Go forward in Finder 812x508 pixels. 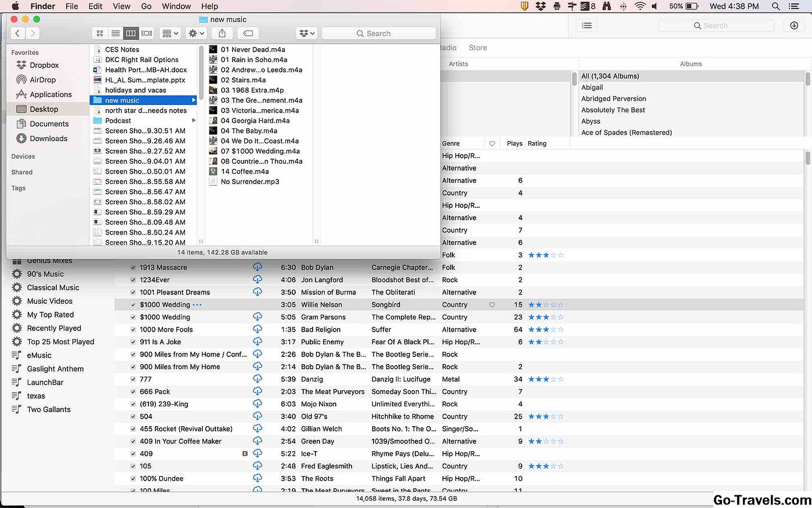pyautogui.click(x=33, y=34)
